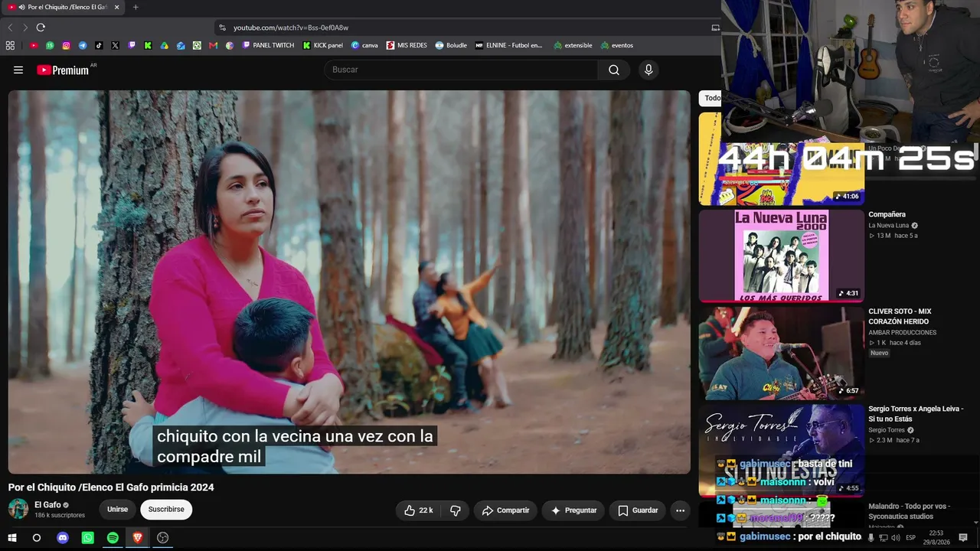Open a new browser tab

point(136,7)
